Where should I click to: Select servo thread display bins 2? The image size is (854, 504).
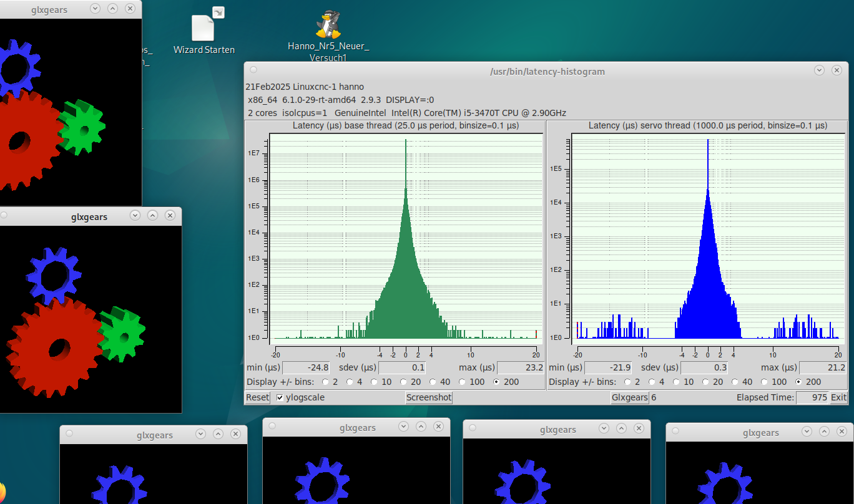tap(627, 382)
